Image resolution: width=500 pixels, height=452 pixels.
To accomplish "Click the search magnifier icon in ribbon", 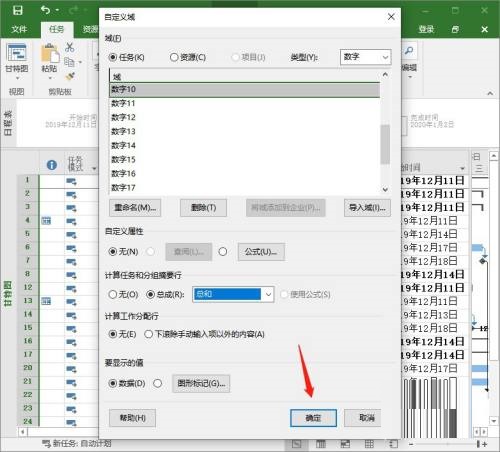I will (409, 51).
